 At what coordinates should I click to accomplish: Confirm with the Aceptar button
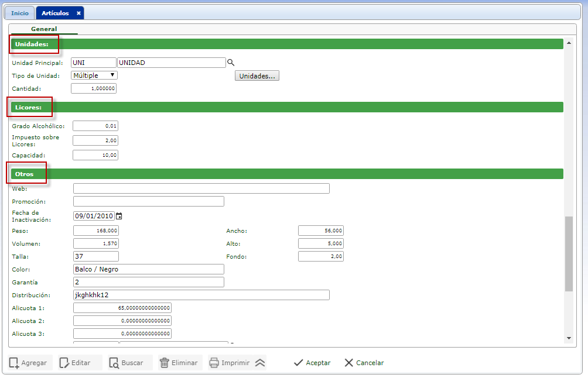312,363
